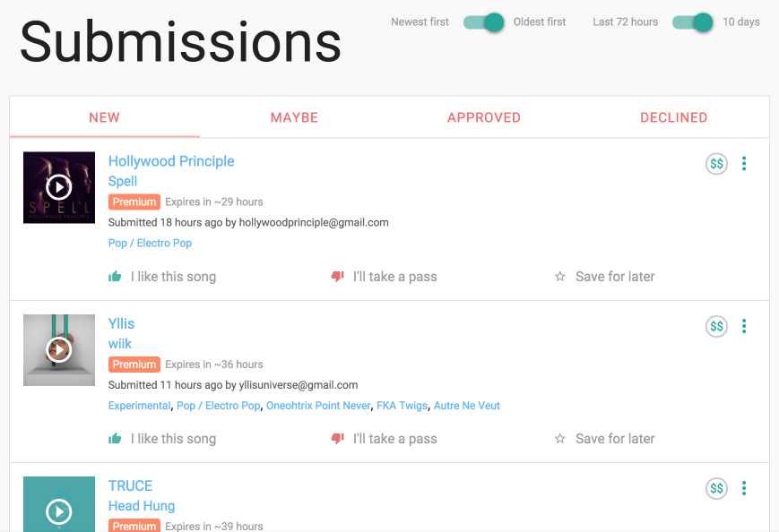
Task: Click the $$ icon on the Yllis submission
Action: coord(715,326)
